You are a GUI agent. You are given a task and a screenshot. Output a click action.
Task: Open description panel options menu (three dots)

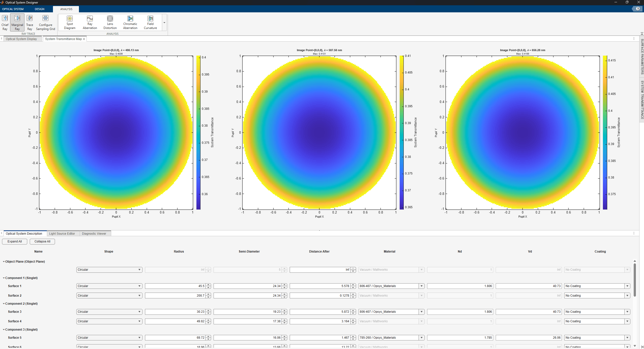[x=634, y=233]
